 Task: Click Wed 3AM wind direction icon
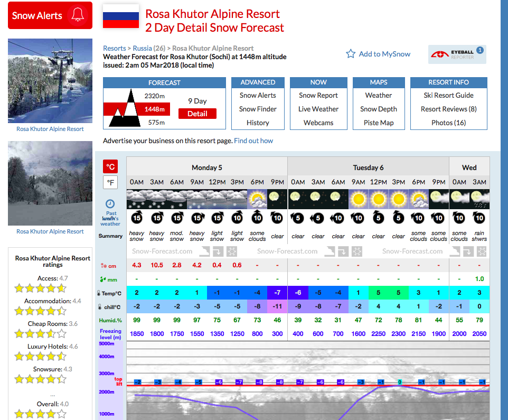point(479,218)
